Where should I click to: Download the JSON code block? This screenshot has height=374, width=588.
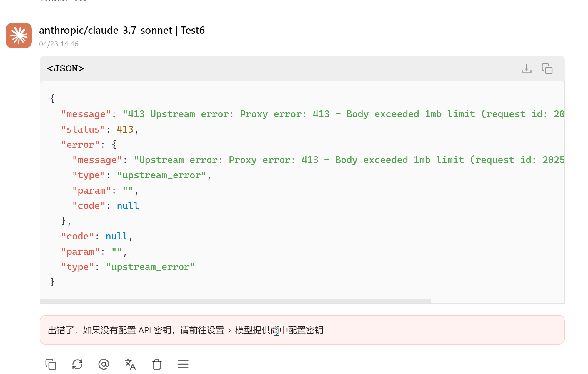coord(526,69)
